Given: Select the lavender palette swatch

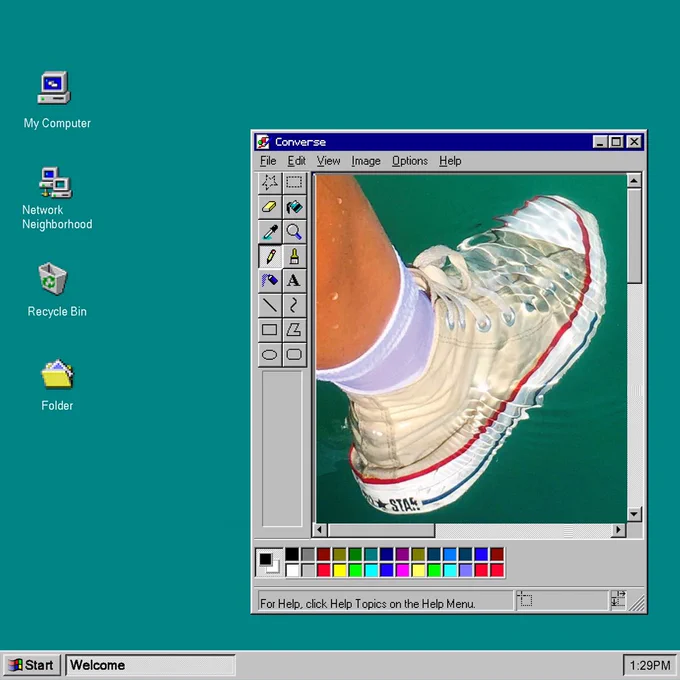Looking at the screenshot, I should (x=465, y=570).
